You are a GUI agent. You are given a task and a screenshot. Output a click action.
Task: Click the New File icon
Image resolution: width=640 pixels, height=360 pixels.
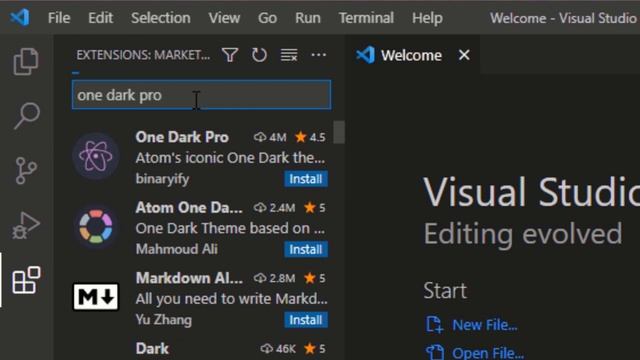tap(434, 325)
